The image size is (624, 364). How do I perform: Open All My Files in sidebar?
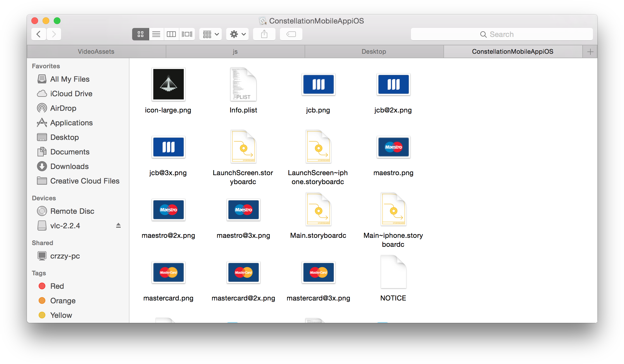coord(78,79)
